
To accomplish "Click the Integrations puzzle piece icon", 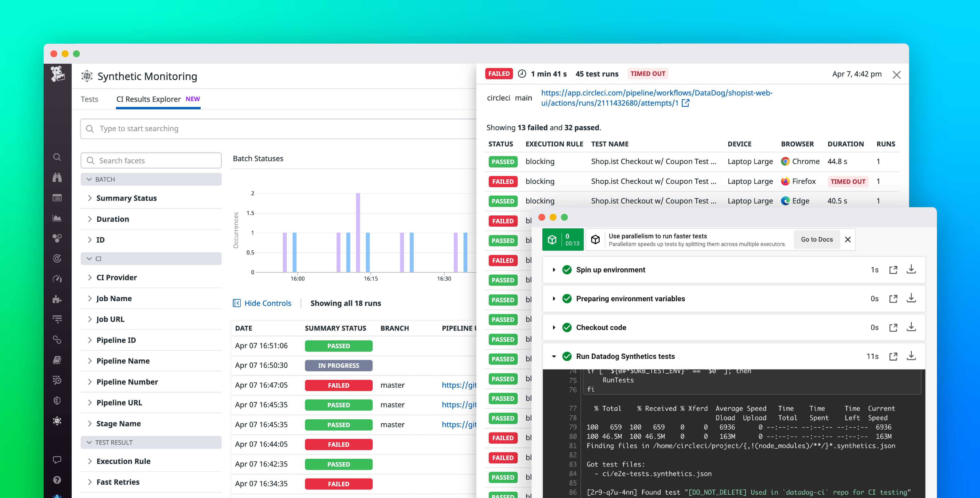I will [x=57, y=299].
